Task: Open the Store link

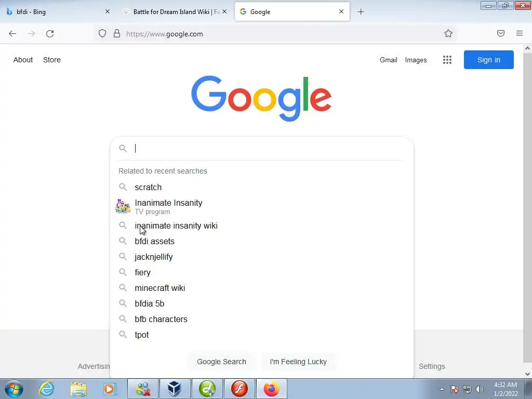Action: 52,60
